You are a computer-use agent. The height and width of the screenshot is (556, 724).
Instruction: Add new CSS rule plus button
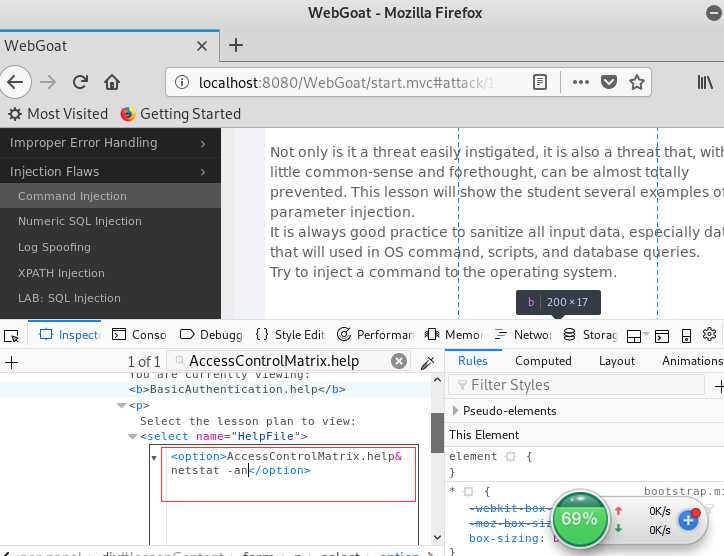coord(719,386)
